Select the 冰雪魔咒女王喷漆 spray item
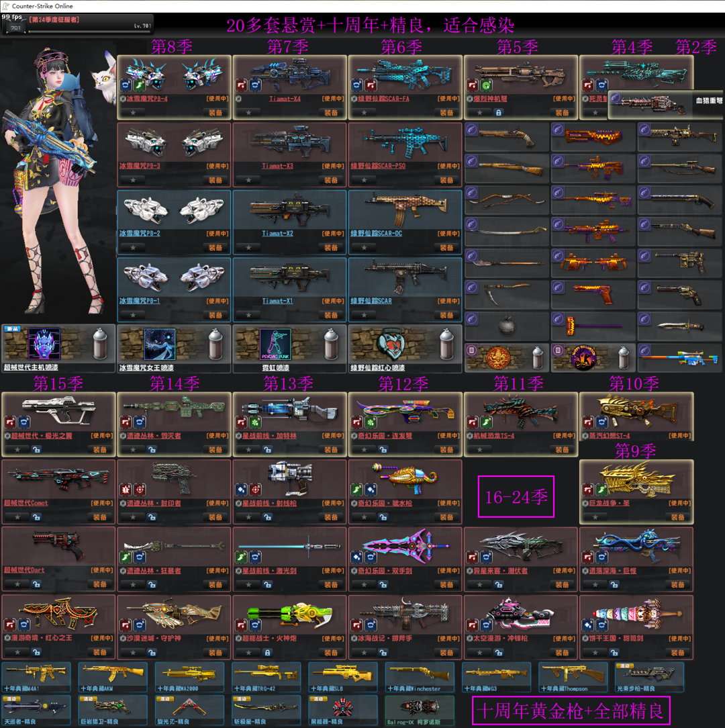 pyautogui.click(x=174, y=348)
